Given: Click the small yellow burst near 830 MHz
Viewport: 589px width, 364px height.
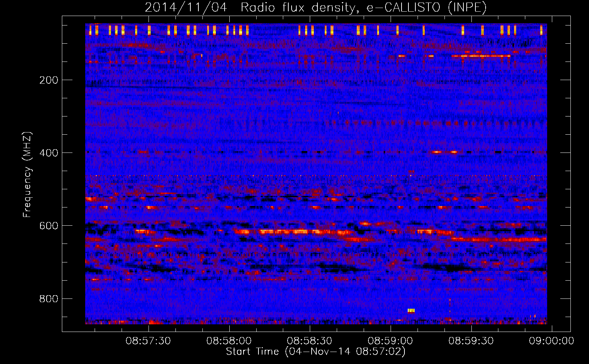Looking at the screenshot, I should [x=411, y=310].
